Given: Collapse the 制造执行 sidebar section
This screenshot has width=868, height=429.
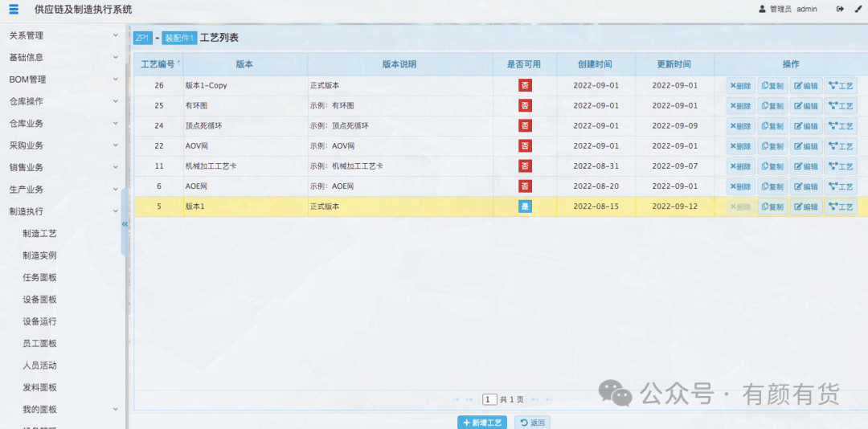Looking at the screenshot, I should 63,211.
